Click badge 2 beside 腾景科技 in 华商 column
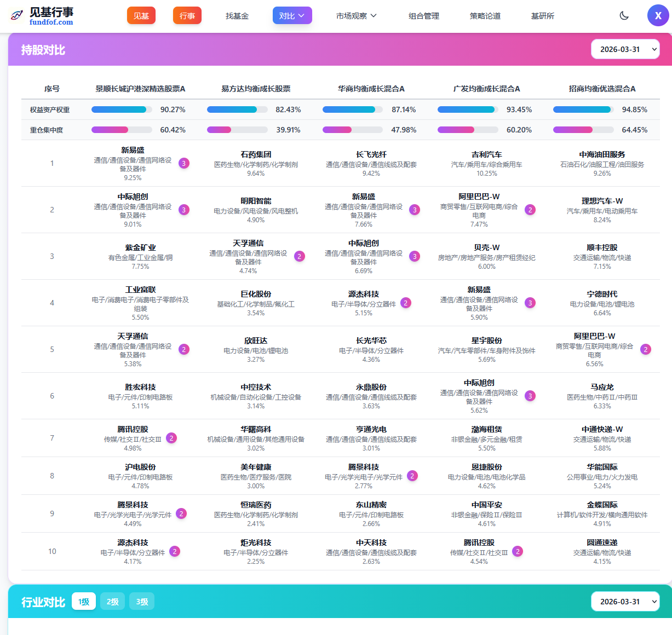Image resolution: width=672 pixels, height=635 pixels. 412,476
